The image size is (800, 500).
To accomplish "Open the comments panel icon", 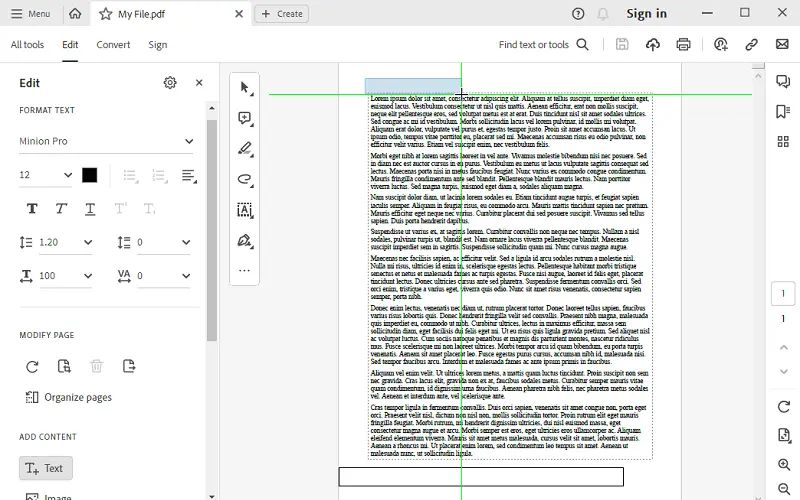I will coord(783,81).
